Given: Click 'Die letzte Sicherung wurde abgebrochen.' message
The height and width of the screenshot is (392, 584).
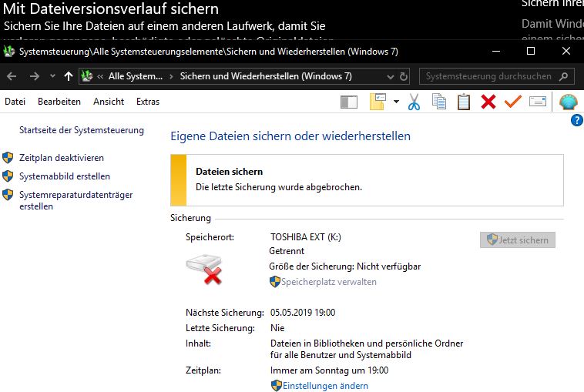Looking at the screenshot, I should point(279,187).
